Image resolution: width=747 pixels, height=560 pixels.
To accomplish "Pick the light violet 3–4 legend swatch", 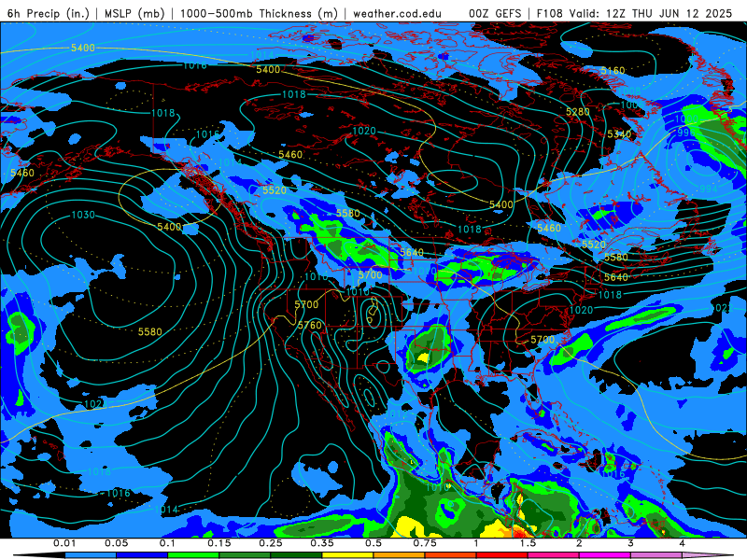I will coord(656,555).
